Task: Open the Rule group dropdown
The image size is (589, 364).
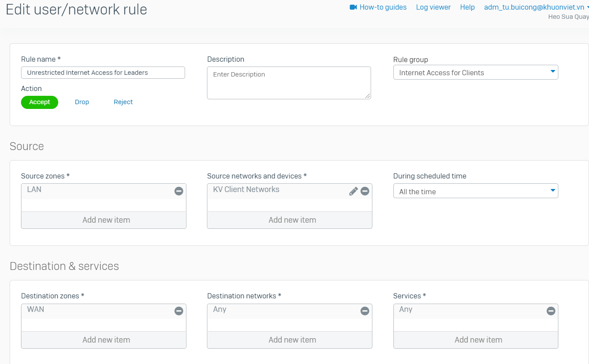Action: click(x=476, y=73)
